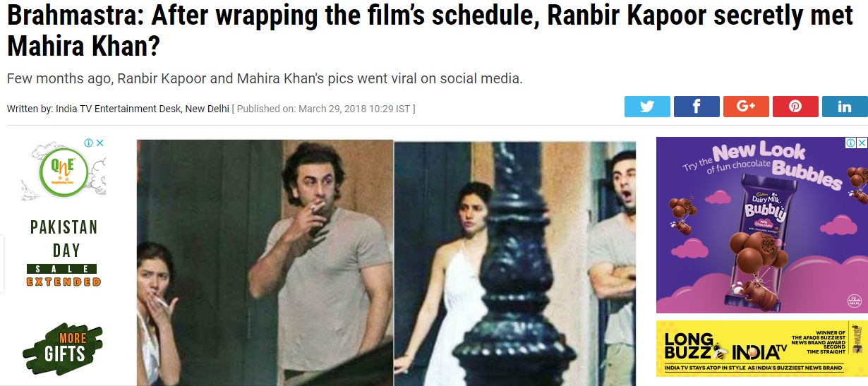Click the article subtitle text

(x=265, y=78)
